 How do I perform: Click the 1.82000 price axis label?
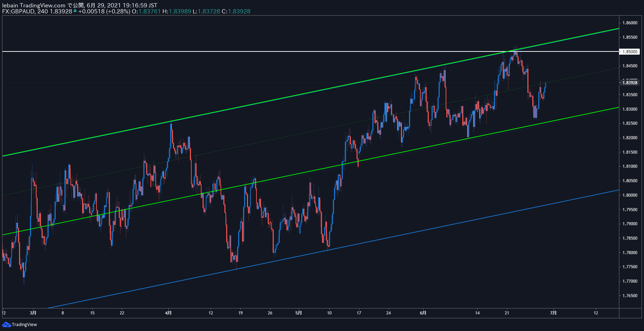(630, 138)
